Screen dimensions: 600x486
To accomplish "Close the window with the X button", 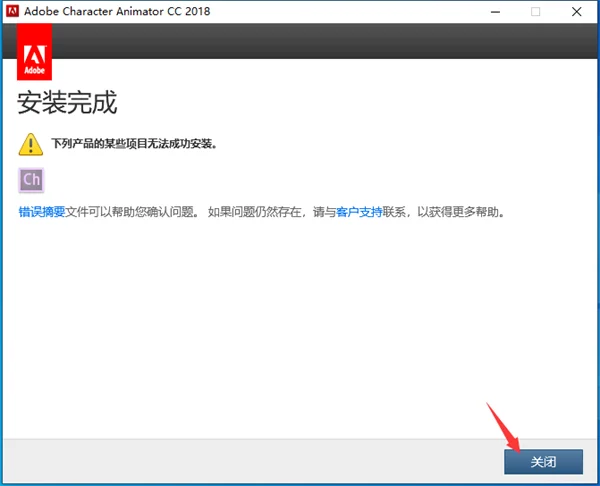I will [x=577, y=12].
